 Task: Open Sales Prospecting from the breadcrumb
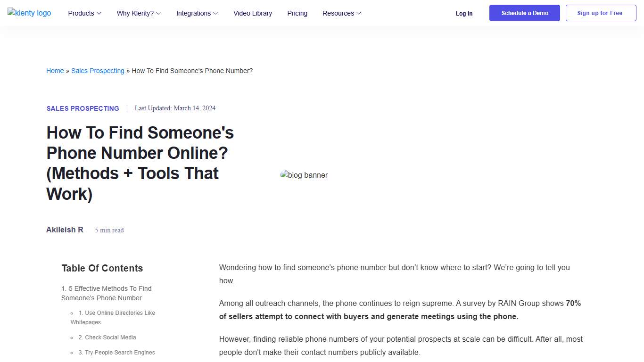pos(98,71)
